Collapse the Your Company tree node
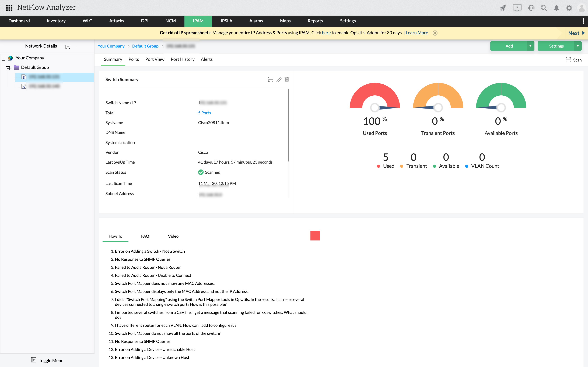Image resolution: width=588 pixels, height=367 pixels. (x=4, y=59)
